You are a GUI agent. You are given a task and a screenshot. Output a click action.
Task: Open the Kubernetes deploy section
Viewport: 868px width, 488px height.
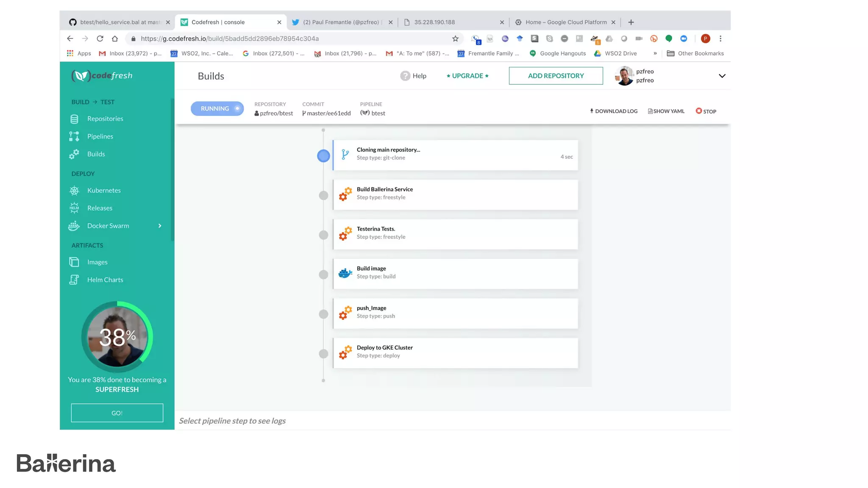[104, 190]
